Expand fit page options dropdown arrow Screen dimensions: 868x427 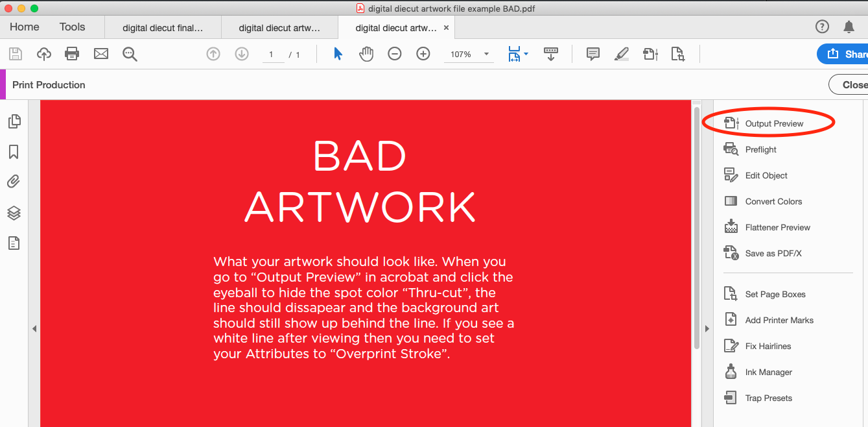(x=526, y=55)
